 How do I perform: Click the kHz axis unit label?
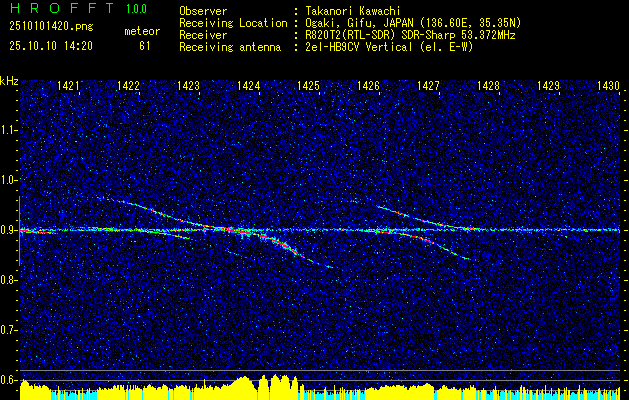tap(9, 81)
